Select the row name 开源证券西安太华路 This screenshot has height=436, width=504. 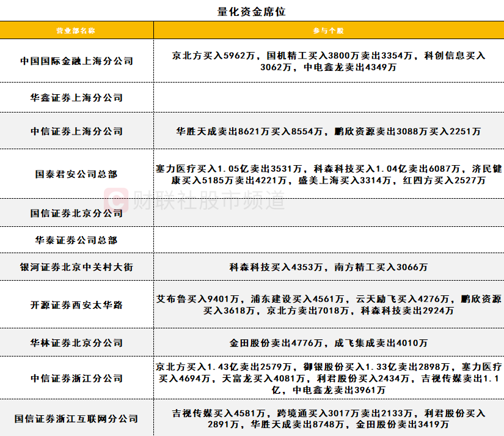click(76, 305)
